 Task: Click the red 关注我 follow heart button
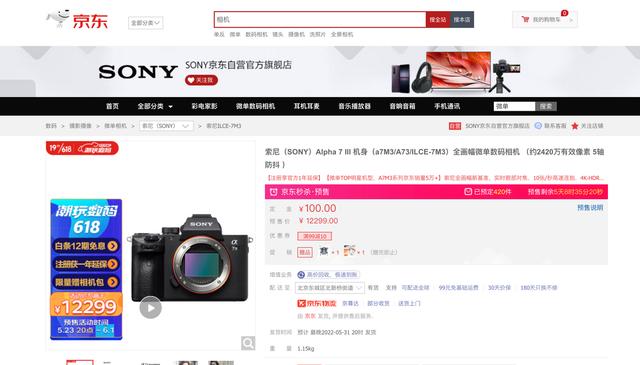[x=201, y=80]
